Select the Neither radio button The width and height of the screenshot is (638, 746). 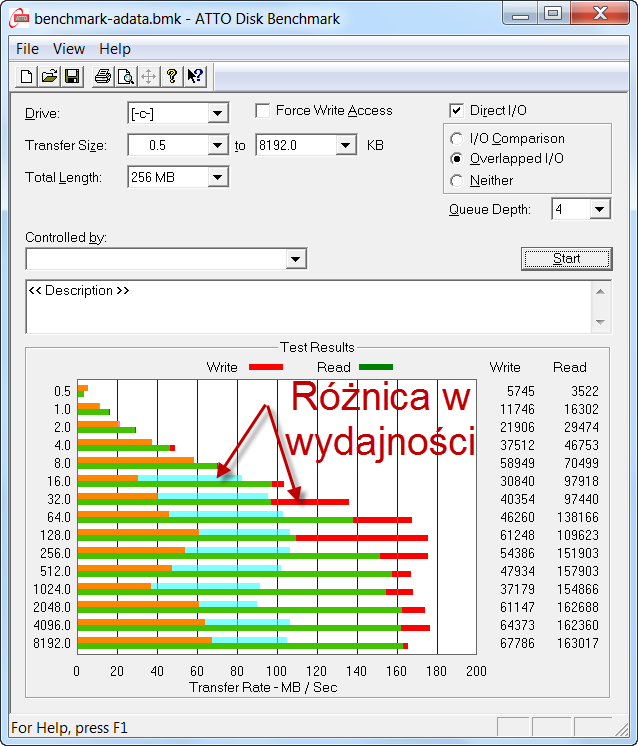[456, 181]
